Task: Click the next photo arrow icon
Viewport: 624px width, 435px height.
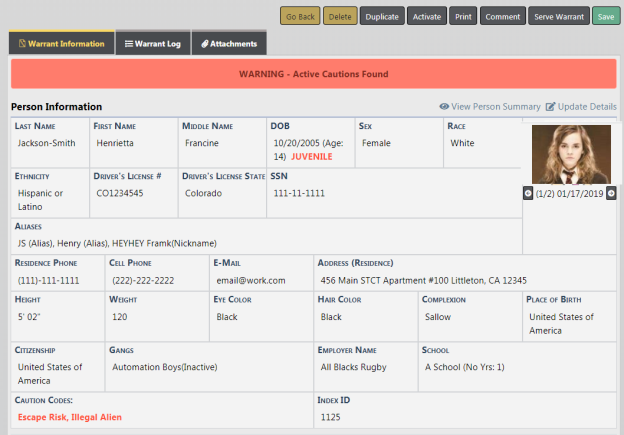Action: click(611, 193)
